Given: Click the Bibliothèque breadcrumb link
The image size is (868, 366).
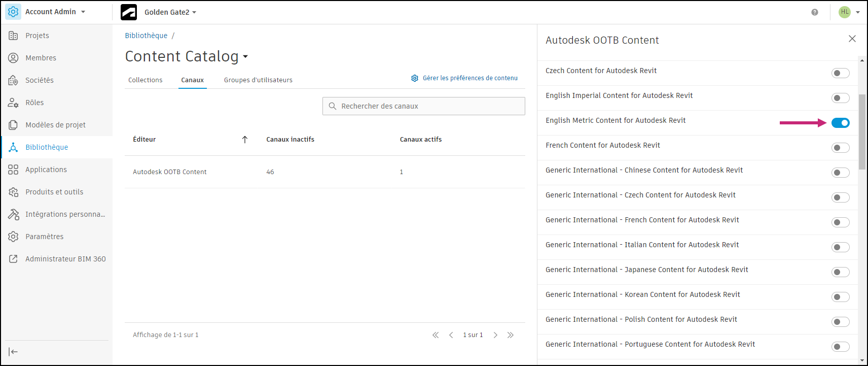Looking at the screenshot, I should pyautogui.click(x=146, y=36).
